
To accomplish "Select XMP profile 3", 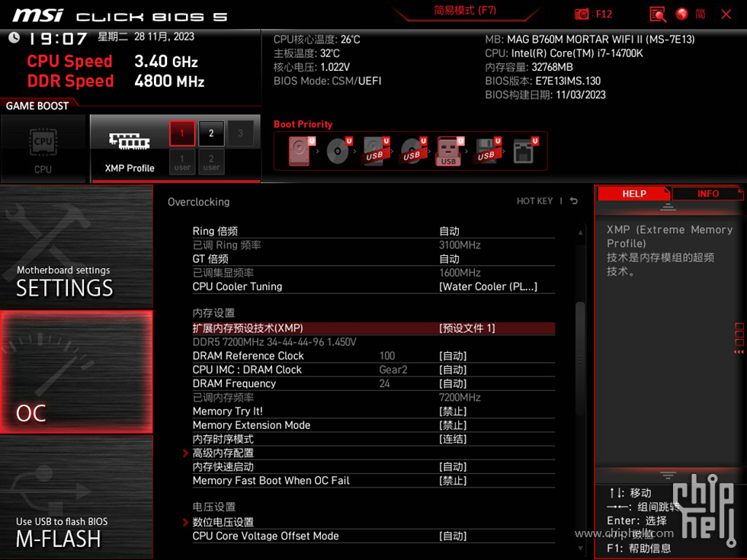I will pos(240,133).
